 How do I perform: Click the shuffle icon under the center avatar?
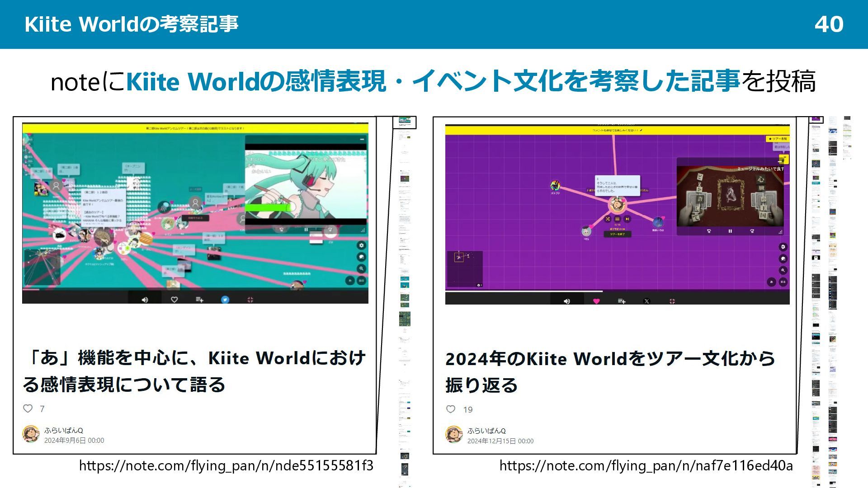click(x=608, y=219)
